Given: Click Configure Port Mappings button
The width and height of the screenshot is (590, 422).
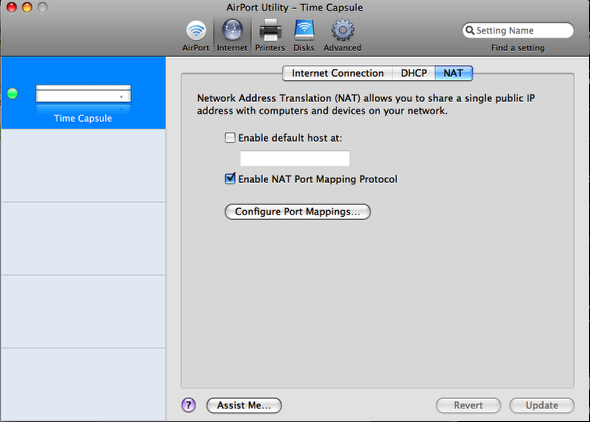Looking at the screenshot, I should 298,212.
